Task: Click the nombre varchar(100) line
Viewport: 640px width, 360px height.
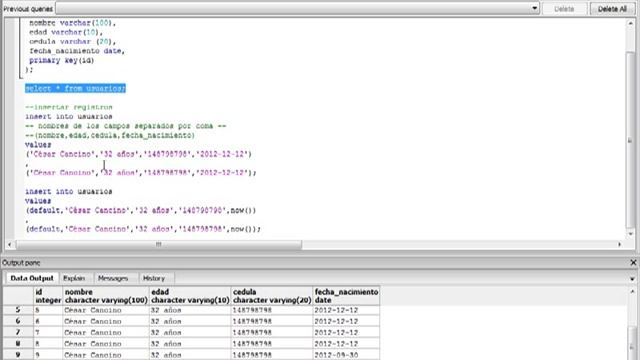Action: (72, 23)
